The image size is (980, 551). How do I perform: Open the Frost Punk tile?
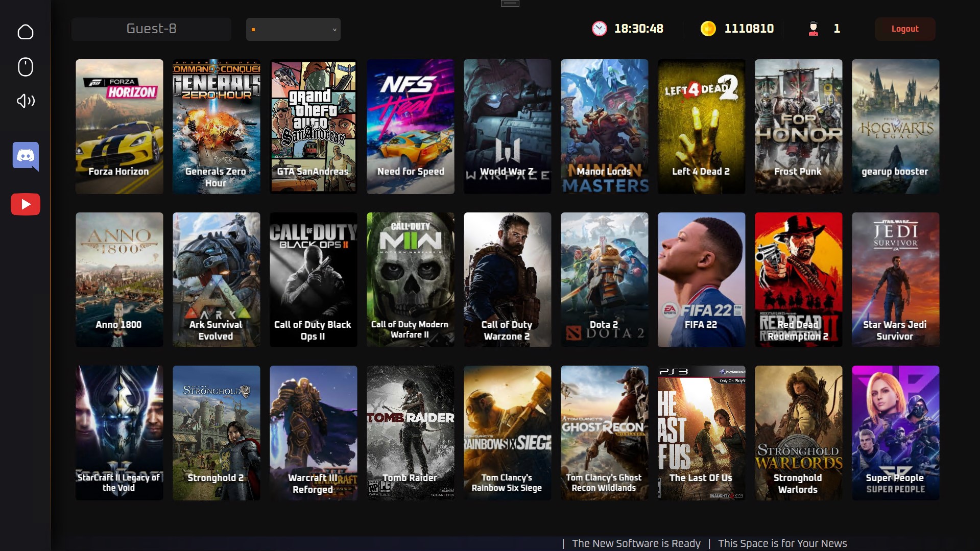(x=799, y=127)
